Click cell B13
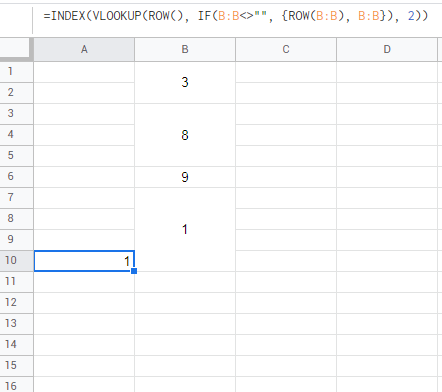Image resolution: width=442 pixels, height=392 pixels. [x=185, y=324]
